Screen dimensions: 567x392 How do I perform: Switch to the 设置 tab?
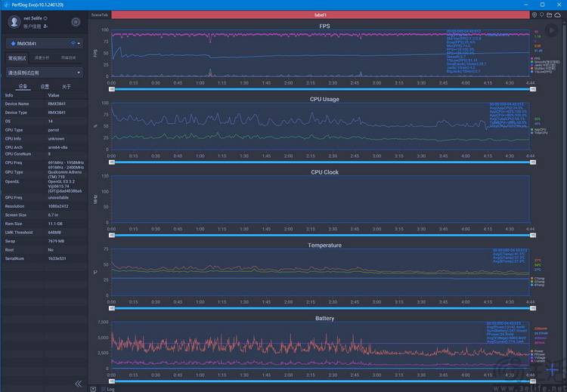45,87
